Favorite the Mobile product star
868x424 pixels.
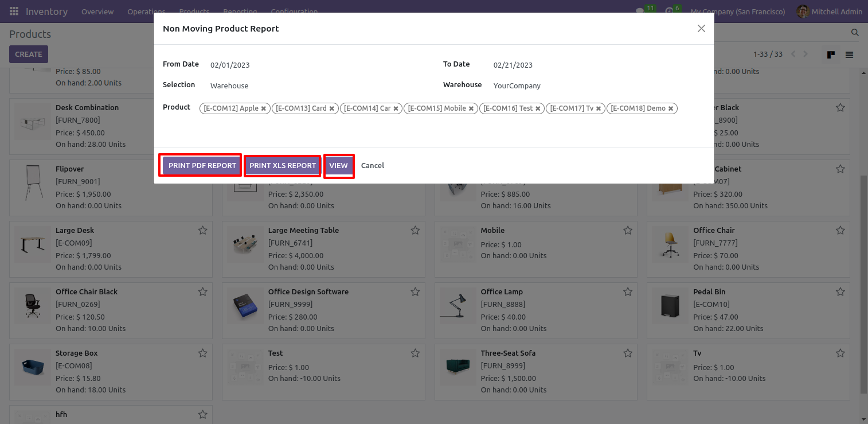pos(628,230)
